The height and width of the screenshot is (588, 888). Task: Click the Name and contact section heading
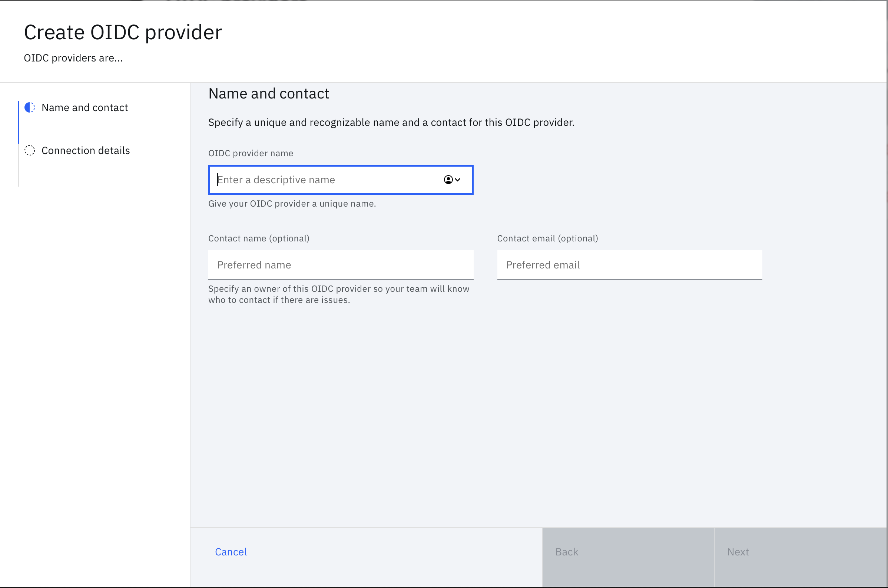268,93
